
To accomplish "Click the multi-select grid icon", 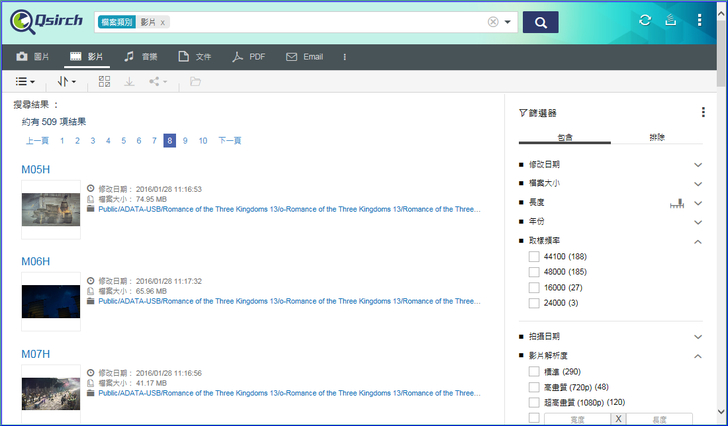I will tap(105, 81).
